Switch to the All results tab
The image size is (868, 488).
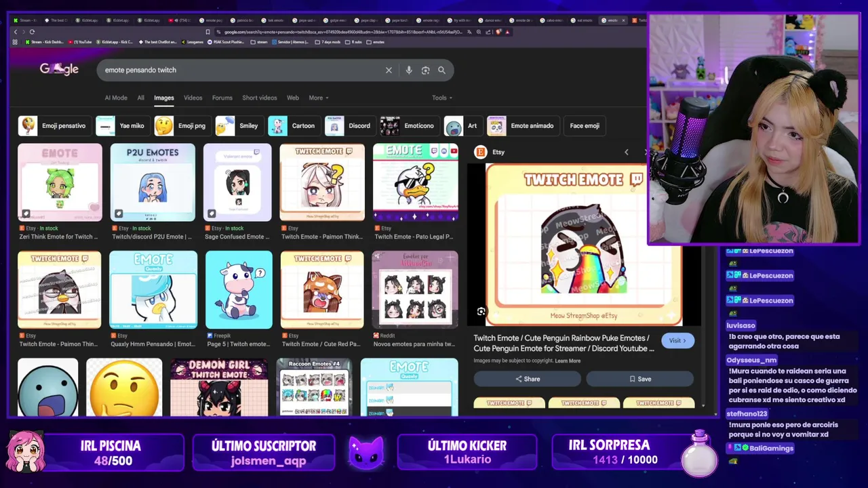point(140,98)
